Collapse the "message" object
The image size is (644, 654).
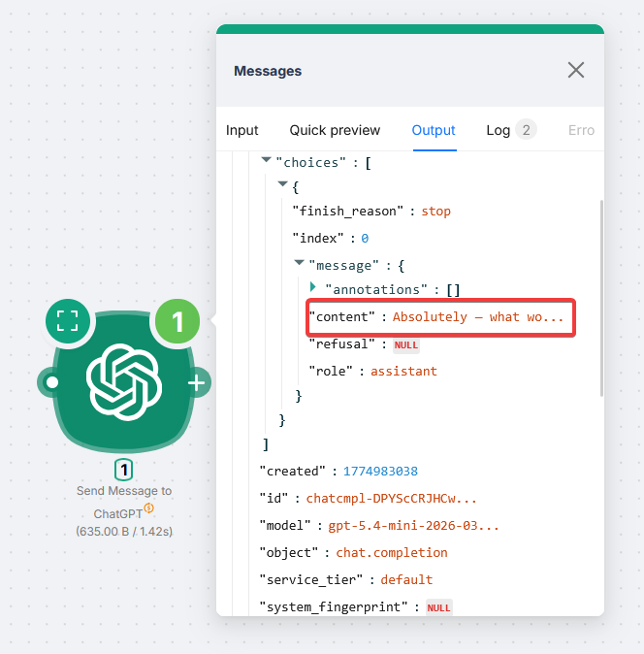(x=300, y=263)
